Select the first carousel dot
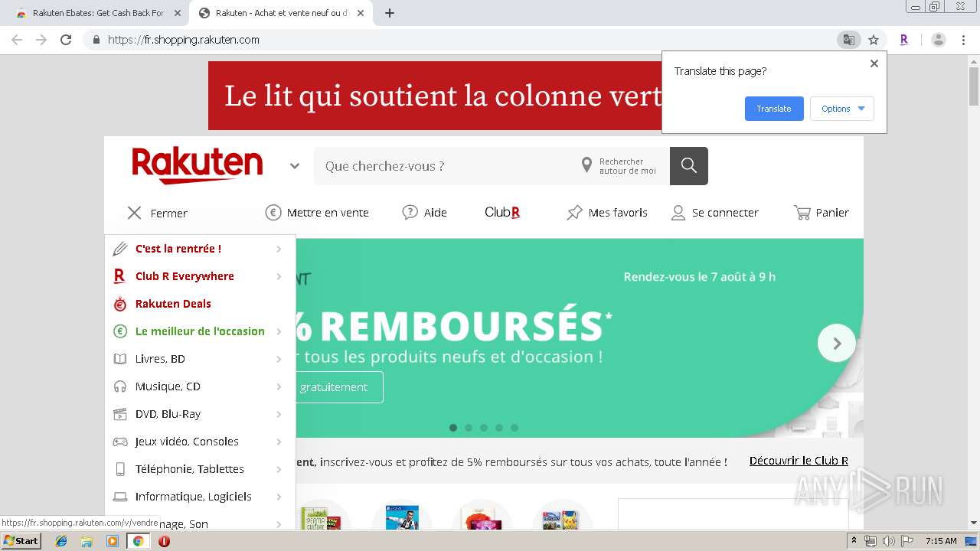Viewport: 980px width, 551px height. tap(453, 428)
